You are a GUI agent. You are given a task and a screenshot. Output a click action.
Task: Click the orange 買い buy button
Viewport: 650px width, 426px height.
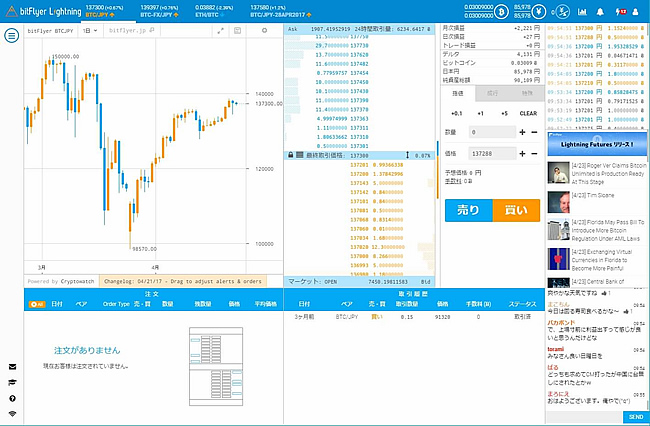point(516,211)
